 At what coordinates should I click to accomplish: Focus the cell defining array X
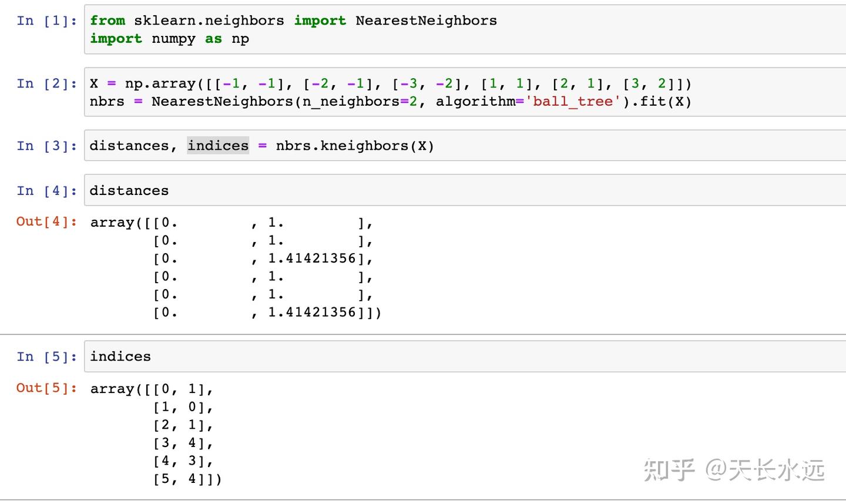(464, 93)
